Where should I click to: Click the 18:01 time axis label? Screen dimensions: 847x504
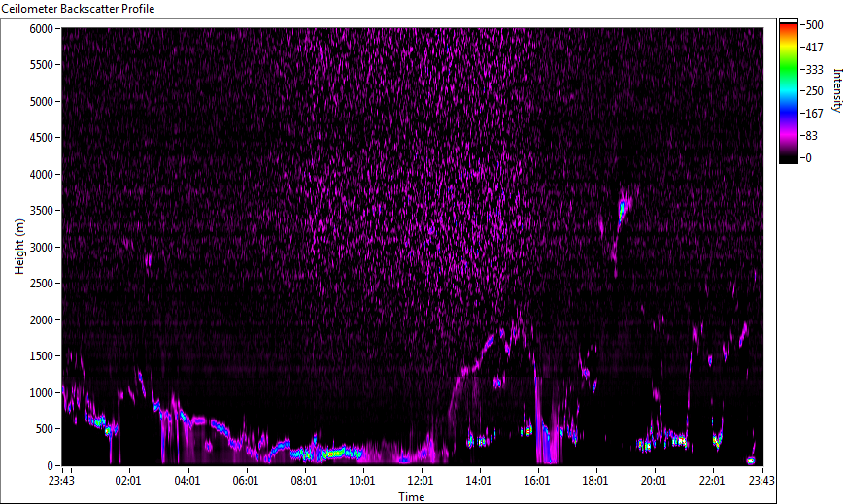(x=595, y=481)
